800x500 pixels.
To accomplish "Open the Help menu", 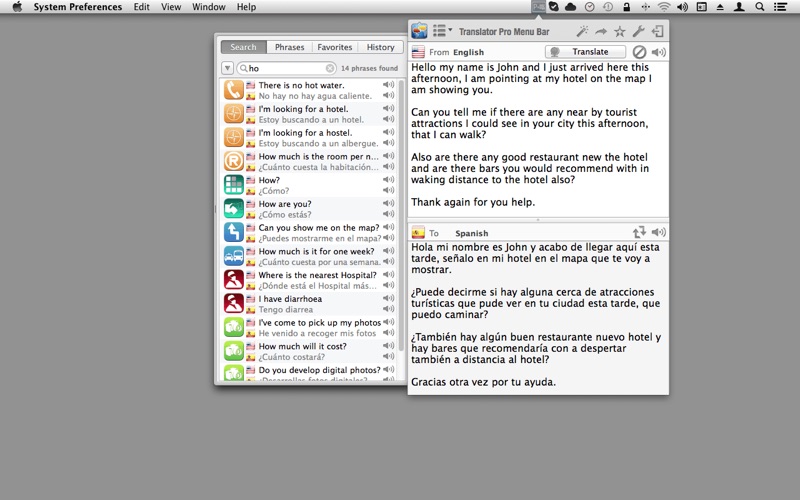I will (246, 7).
